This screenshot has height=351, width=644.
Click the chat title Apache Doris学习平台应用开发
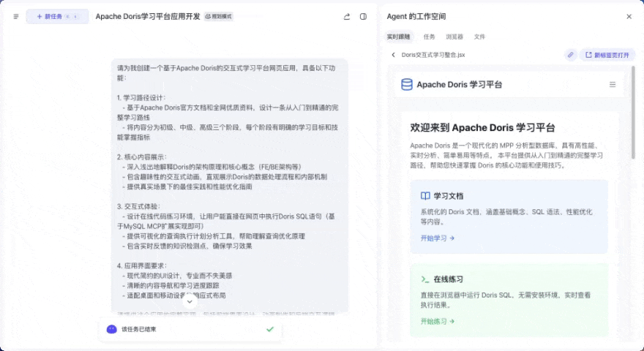click(x=148, y=16)
